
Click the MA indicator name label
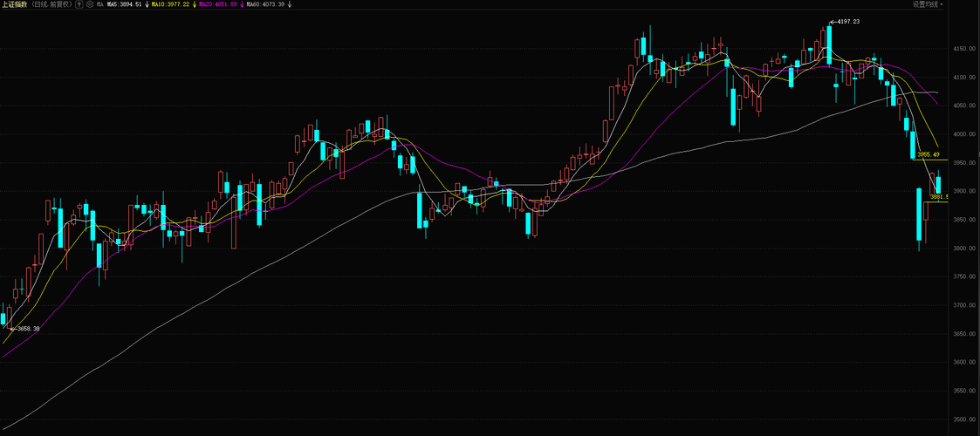tap(100, 4)
